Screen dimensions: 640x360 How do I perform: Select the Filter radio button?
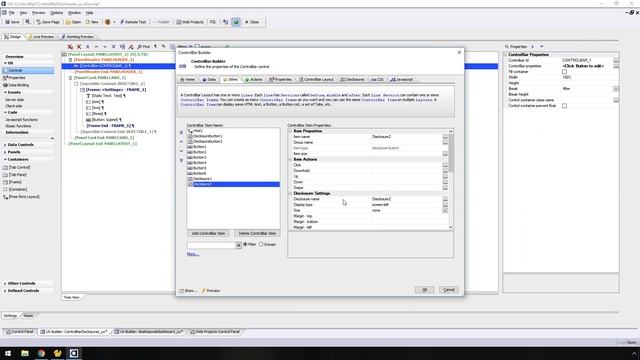[x=245, y=244]
